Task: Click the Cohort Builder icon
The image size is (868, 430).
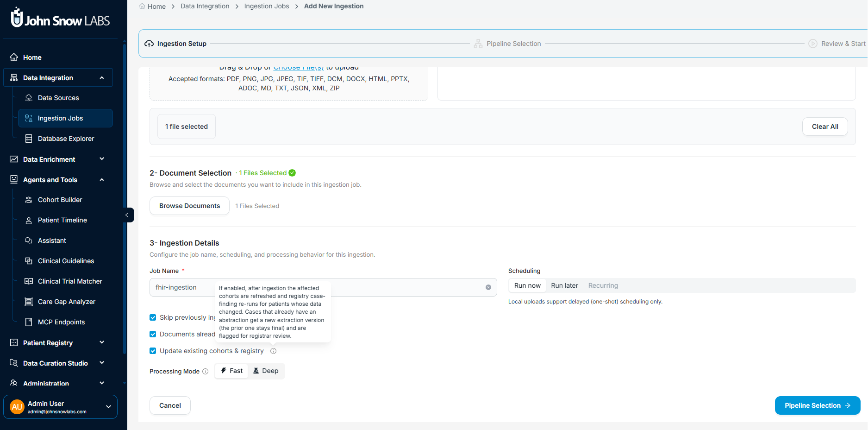Action: (29, 200)
